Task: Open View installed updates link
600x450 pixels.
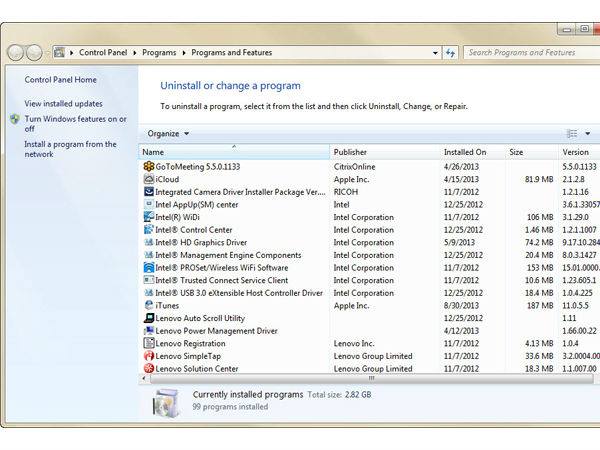Action: [63, 103]
